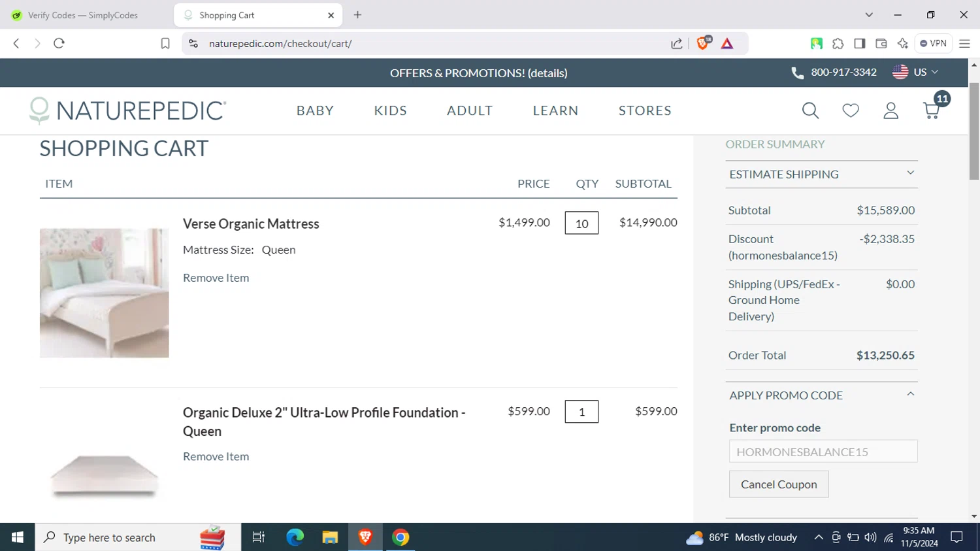Open Google Chrome from taskbar
980x551 pixels.
pos(400,537)
